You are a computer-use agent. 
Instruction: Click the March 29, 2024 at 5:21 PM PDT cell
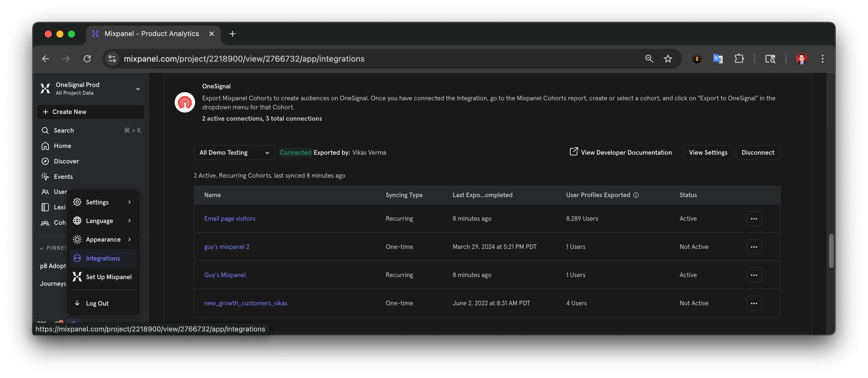click(494, 247)
